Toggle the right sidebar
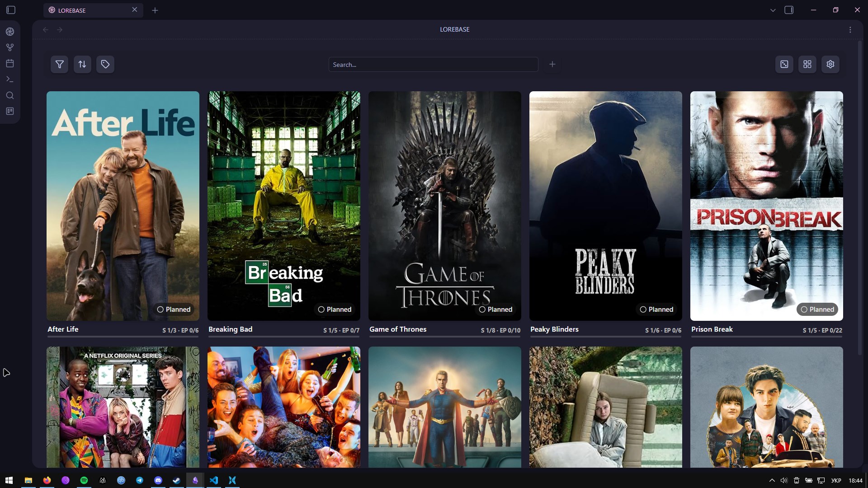Viewport: 868px width, 488px height. click(x=789, y=10)
